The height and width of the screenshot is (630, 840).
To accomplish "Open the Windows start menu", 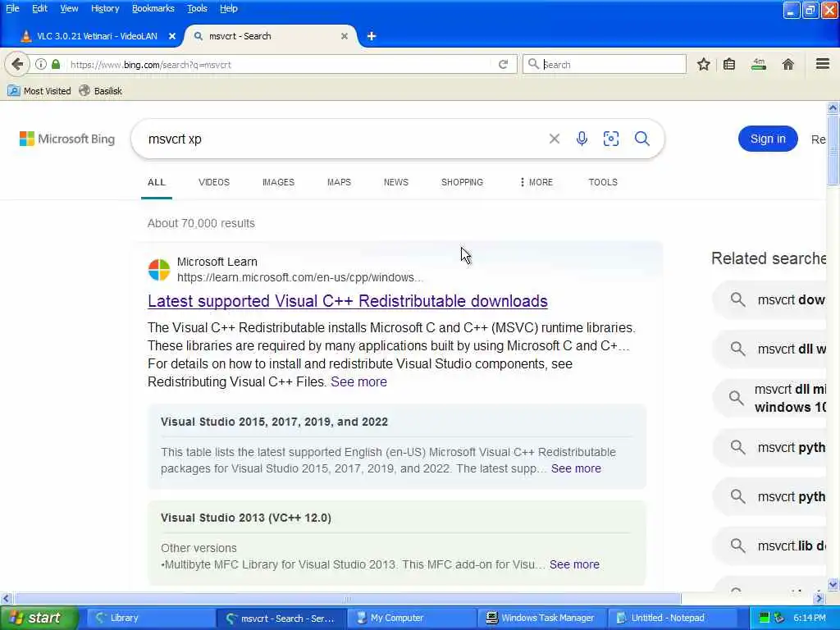I will pyautogui.click(x=39, y=618).
